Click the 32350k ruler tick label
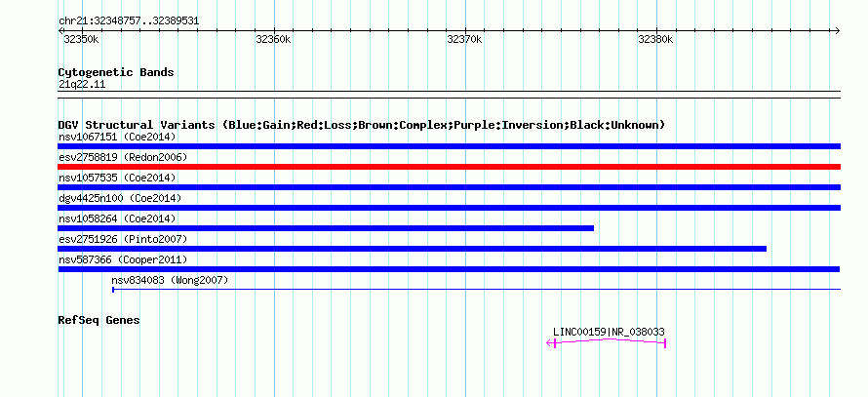Screen dimensions: 868x397 [x=81, y=40]
